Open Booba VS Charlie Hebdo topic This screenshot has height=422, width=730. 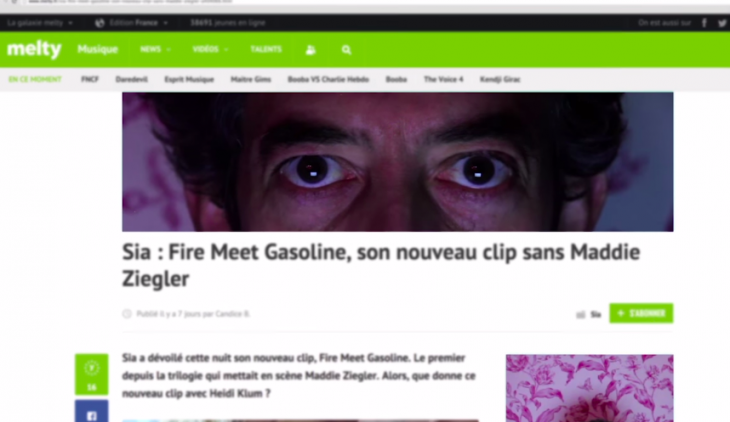[328, 79]
